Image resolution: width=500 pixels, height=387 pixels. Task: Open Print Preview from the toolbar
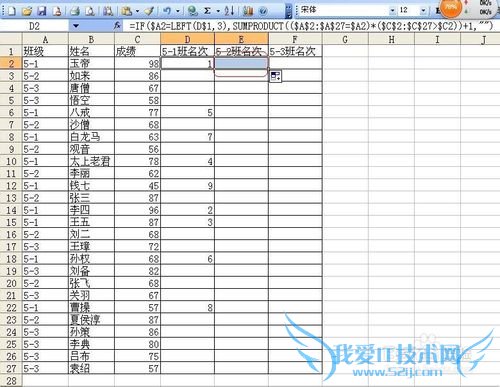pos(90,11)
